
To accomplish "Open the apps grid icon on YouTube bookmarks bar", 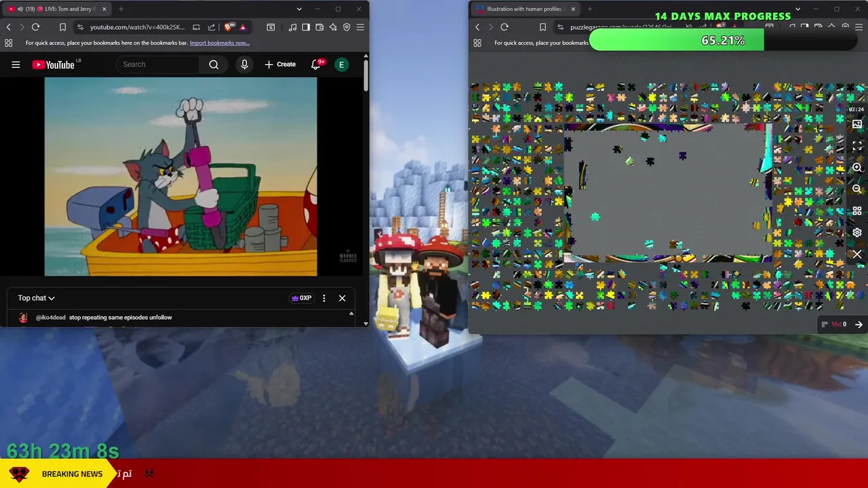I will 8,43.
